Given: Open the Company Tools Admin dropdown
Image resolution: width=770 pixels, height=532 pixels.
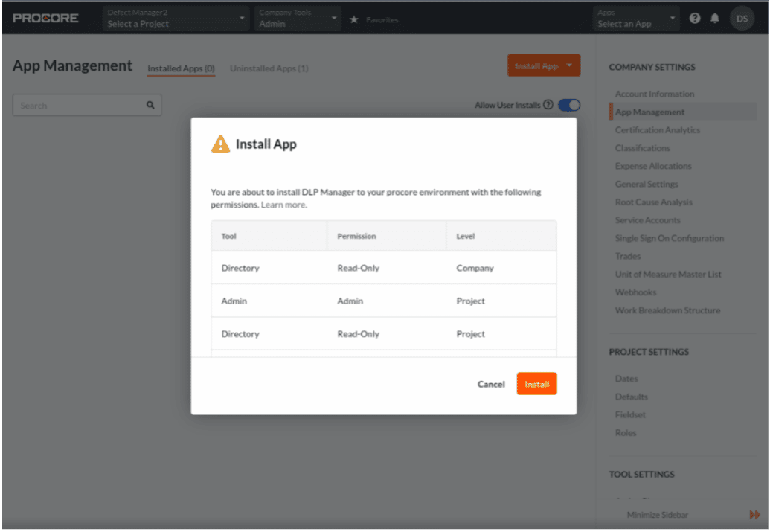Looking at the screenshot, I should [298, 19].
